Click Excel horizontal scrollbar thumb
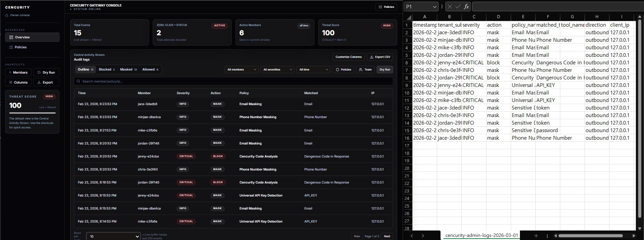This screenshot has width=644, height=240. 590,236
